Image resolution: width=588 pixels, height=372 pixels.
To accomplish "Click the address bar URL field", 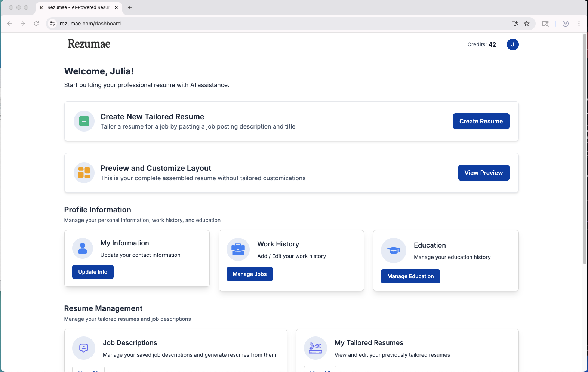I will click(262, 24).
